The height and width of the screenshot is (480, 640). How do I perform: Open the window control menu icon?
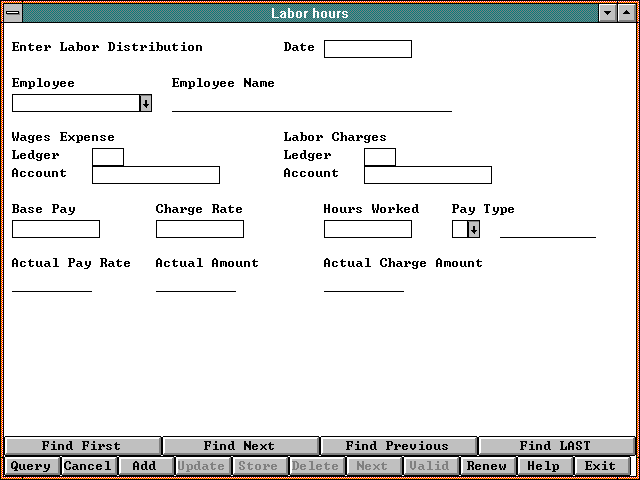click(13, 13)
